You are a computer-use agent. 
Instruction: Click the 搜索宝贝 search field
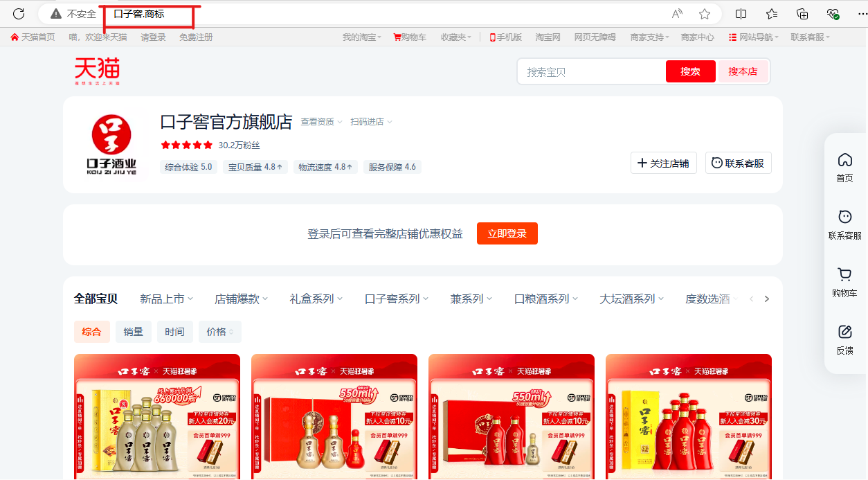tap(592, 71)
